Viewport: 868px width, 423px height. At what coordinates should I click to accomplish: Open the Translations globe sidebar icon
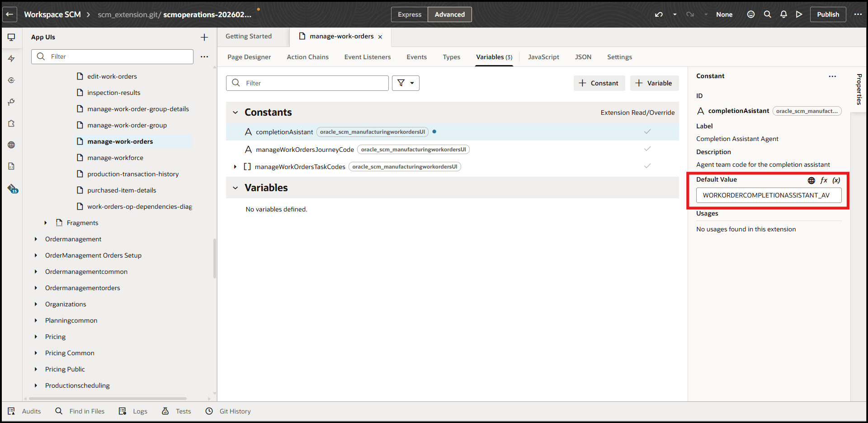click(x=11, y=145)
